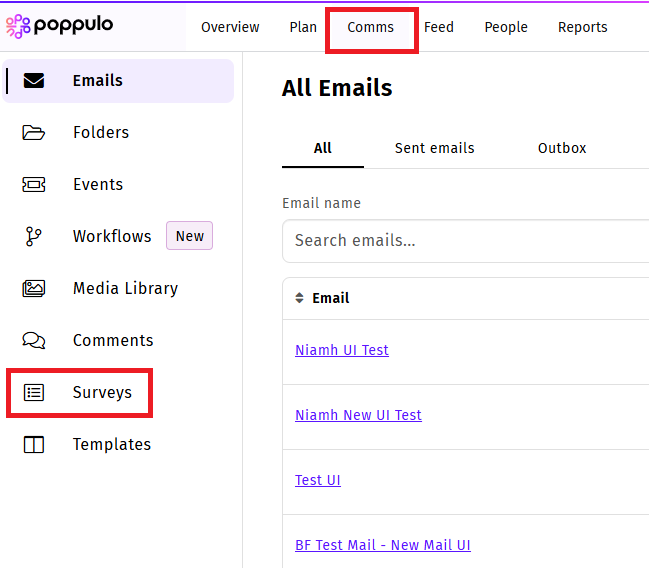Open the Workflows branch icon
Image resolution: width=649 pixels, height=568 pixels.
coord(34,237)
